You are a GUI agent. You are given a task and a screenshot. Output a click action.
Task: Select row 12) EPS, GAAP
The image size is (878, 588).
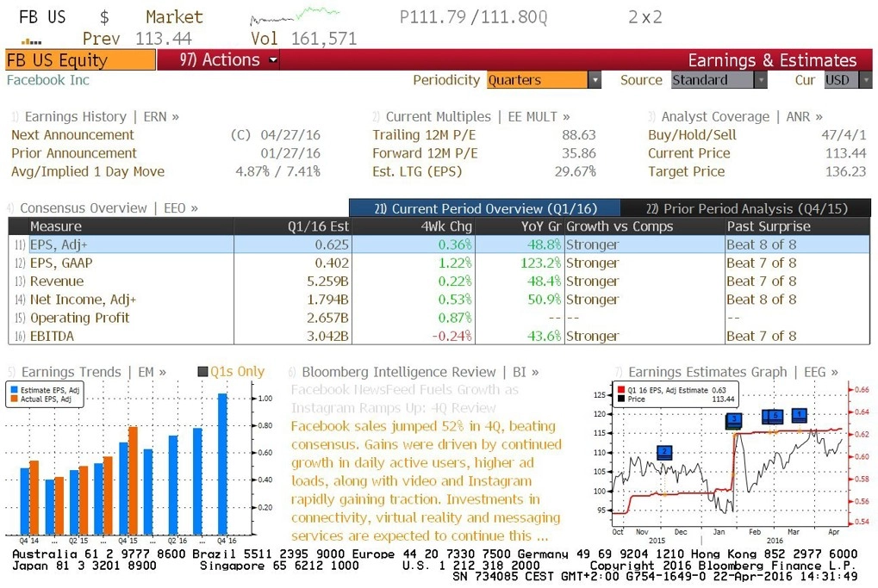coord(439,263)
